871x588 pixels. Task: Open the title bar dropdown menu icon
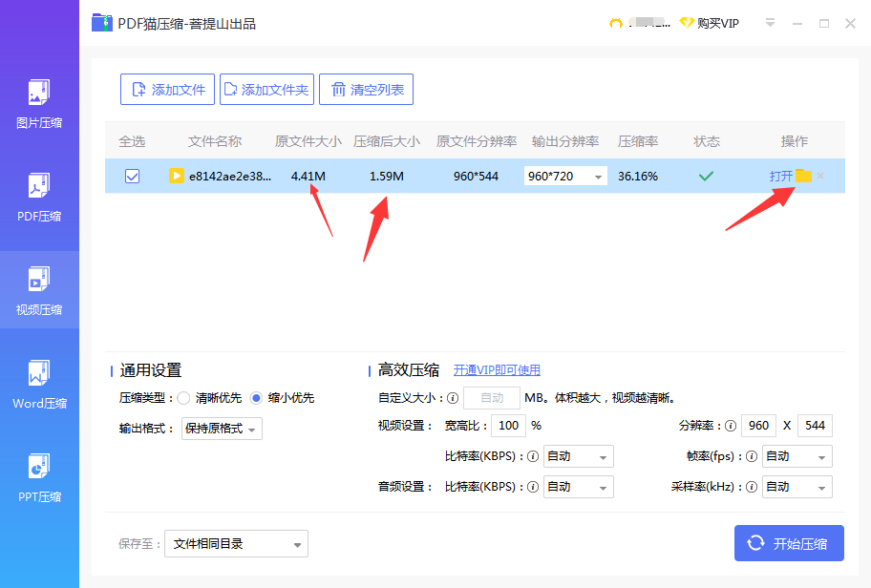click(770, 23)
